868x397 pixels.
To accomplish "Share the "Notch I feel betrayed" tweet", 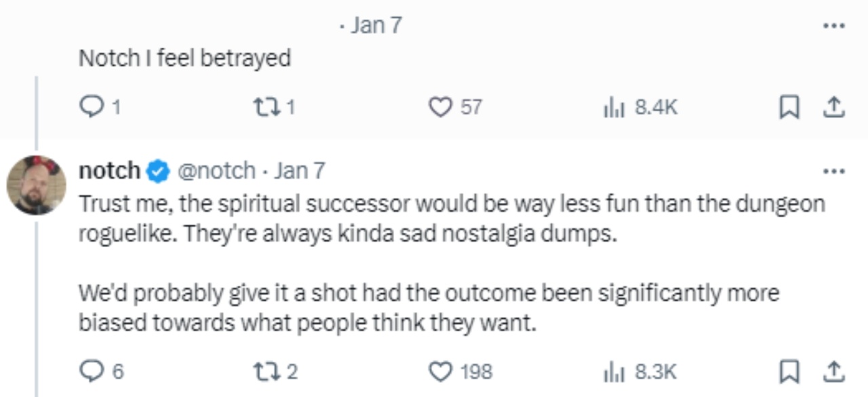I will pos(833,107).
